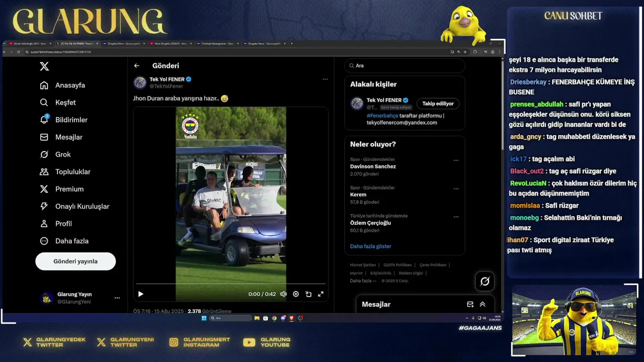Screen dimensions: 644x362
Task: Open post options three-dot menu
Action: tap(325, 79)
